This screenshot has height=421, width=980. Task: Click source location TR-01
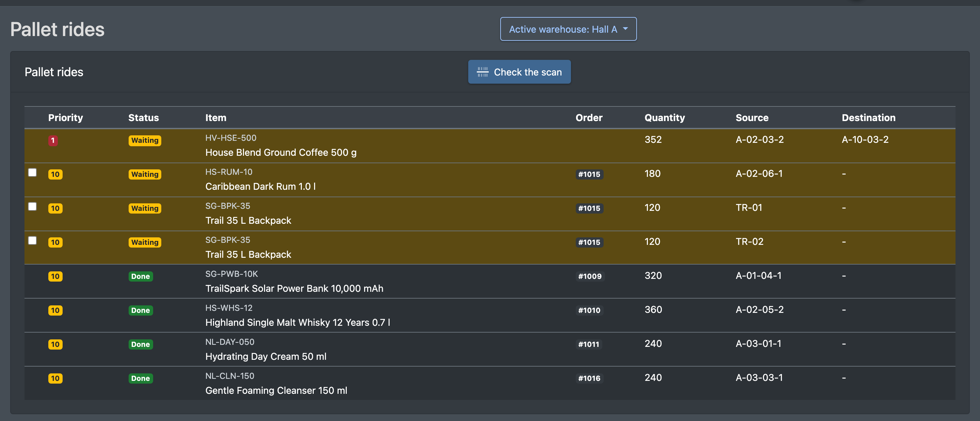point(749,208)
